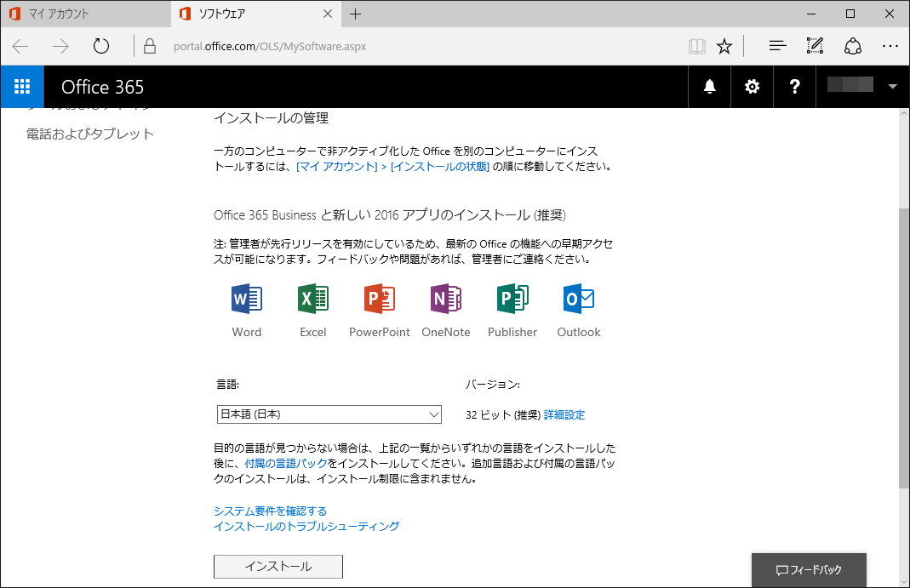Open the help question mark menu
The image size is (910, 588).
coord(794,87)
